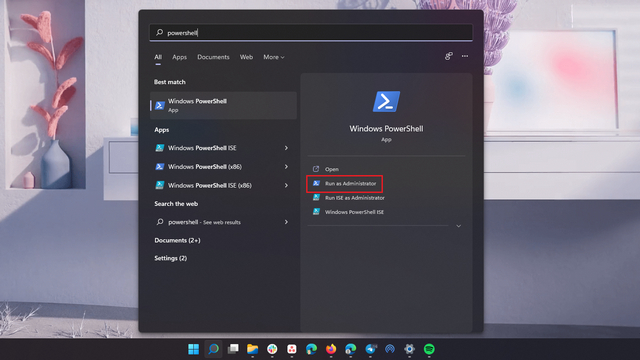Expand more actions with the down chevron
Screen dimensions: 640x360
coord(458,226)
